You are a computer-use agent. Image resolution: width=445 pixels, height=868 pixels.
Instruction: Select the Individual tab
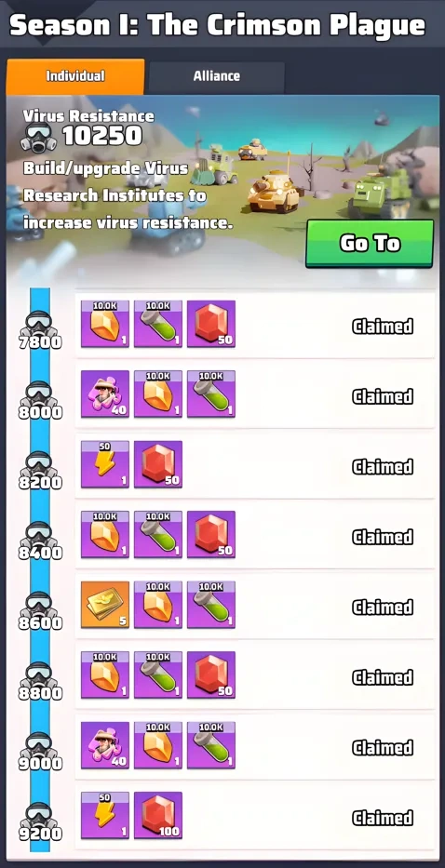75,76
